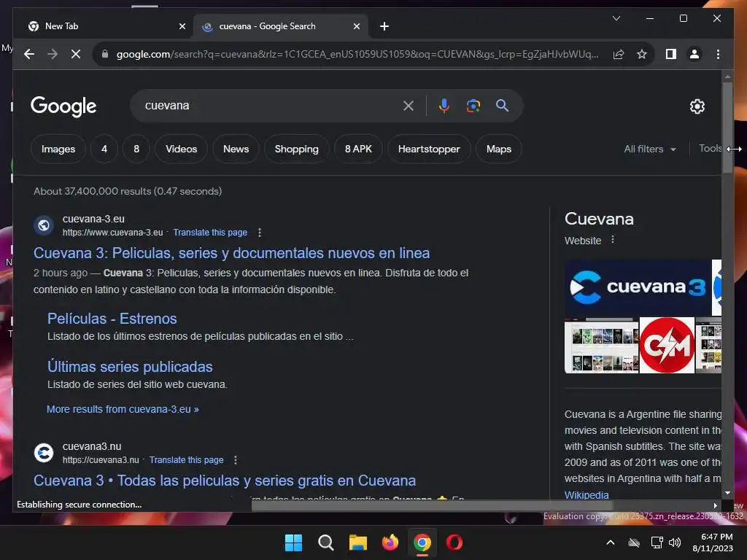
Task: Open the Tools search option
Action: coord(710,149)
